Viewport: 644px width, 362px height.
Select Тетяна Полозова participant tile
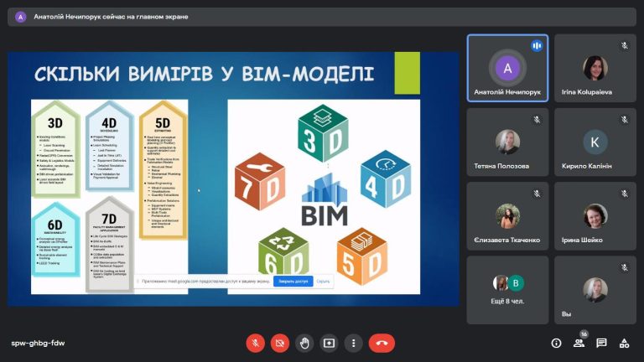507,142
